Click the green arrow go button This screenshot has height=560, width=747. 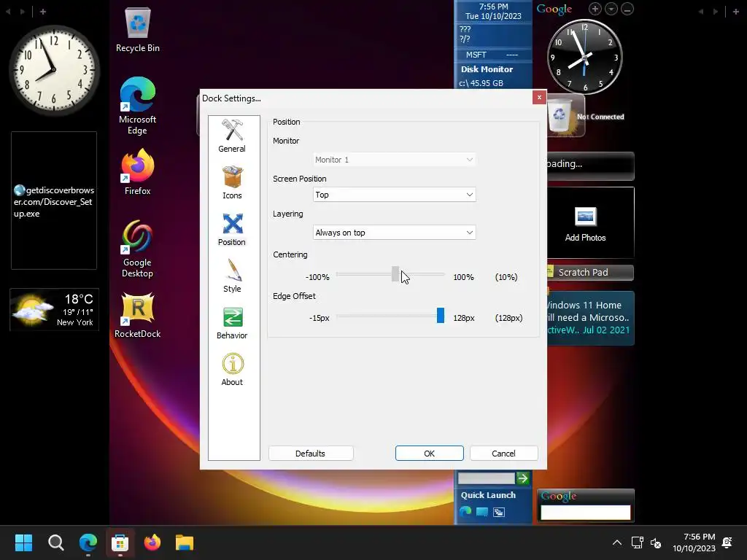tap(523, 478)
